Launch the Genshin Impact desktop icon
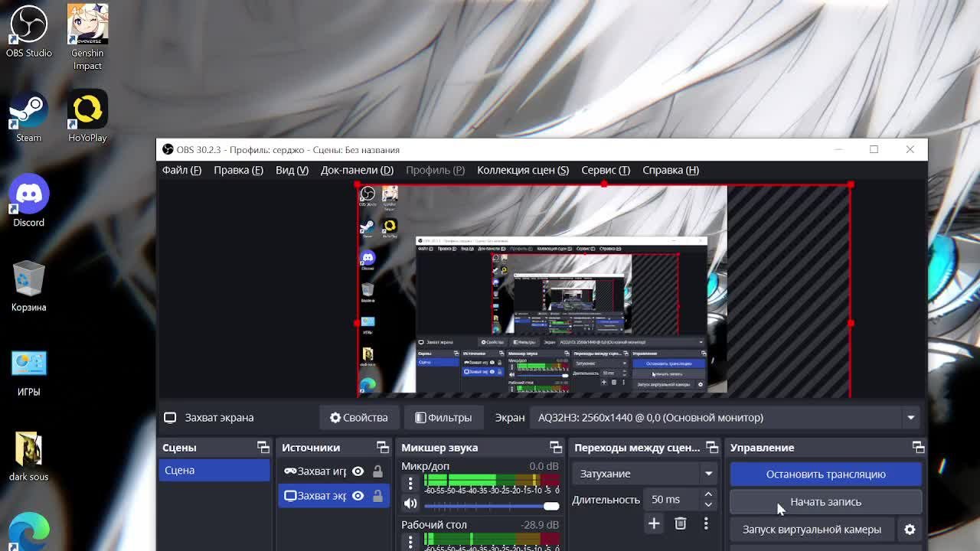Screen dimensions: 980x551 tap(87, 37)
